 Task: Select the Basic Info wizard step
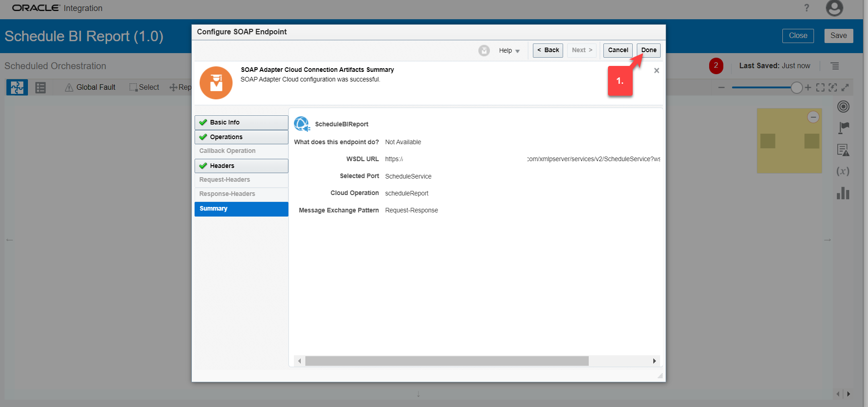pos(241,122)
